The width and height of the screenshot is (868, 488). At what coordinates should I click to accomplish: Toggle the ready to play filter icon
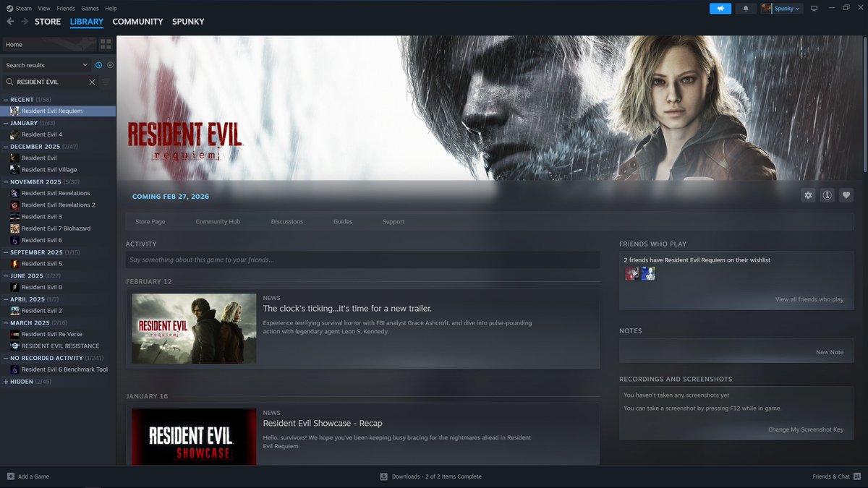[110, 65]
